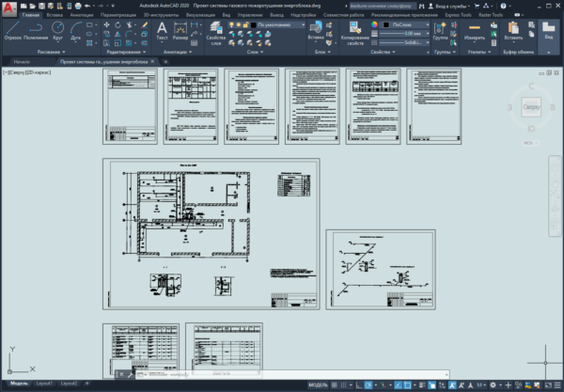Click the Группа (Group) tool
This screenshot has height=392, width=564.
click(440, 30)
